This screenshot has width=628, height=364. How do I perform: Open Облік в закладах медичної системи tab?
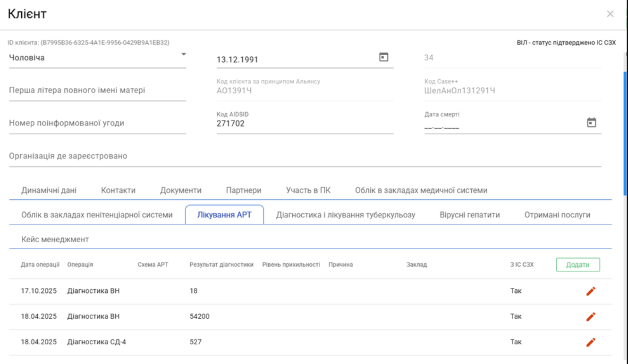pyautogui.click(x=421, y=190)
